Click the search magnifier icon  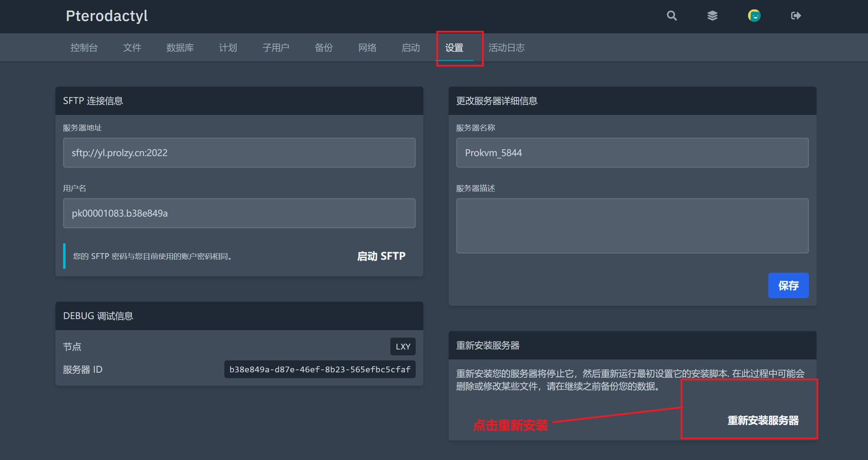tap(672, 16)
